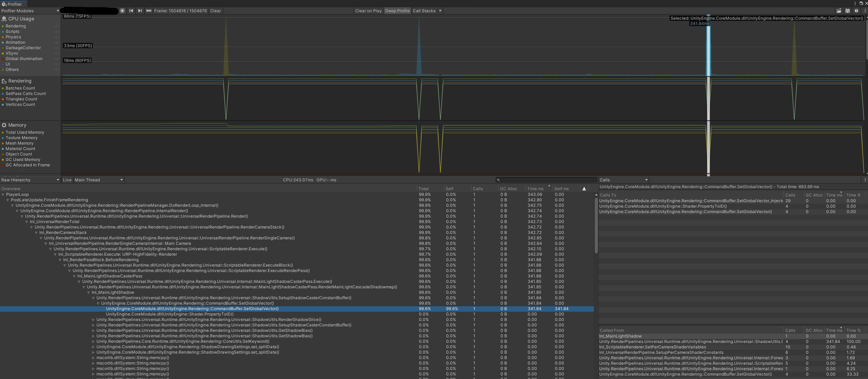Image resolution: width=868 pixels, height=379 pixels.
Task: Open the Main Thread selector
Action: (98, 180)
